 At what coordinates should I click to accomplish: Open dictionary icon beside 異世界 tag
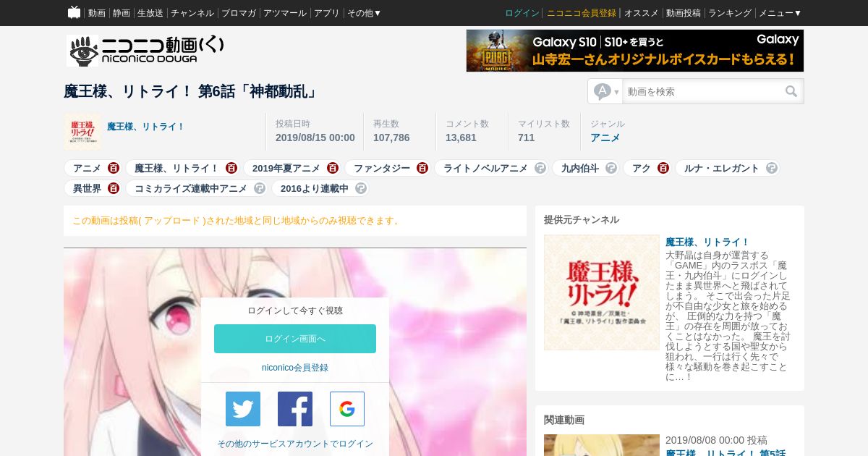[x=114, y=188]
